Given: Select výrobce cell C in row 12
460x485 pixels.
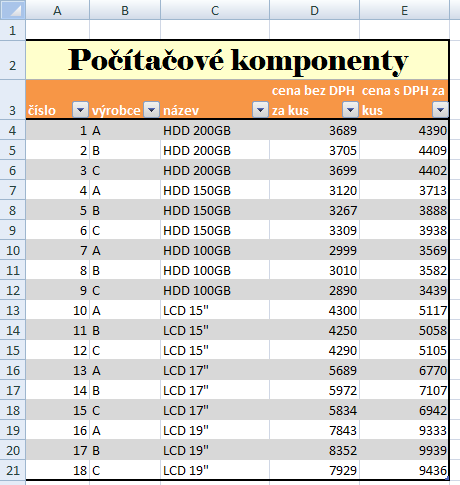Looking at the screenshot, I should [x=125, y=290].
